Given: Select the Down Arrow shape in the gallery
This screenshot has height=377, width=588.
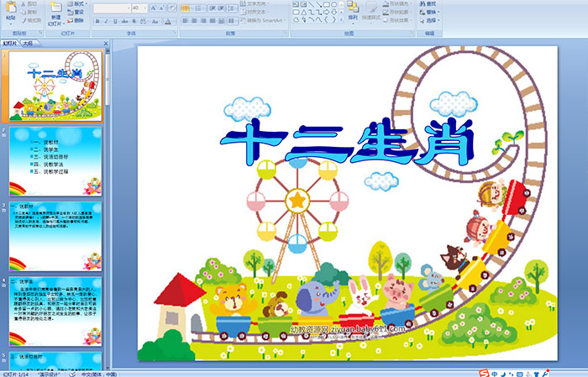Looking at the screenshot, I should tap(334, 13).
